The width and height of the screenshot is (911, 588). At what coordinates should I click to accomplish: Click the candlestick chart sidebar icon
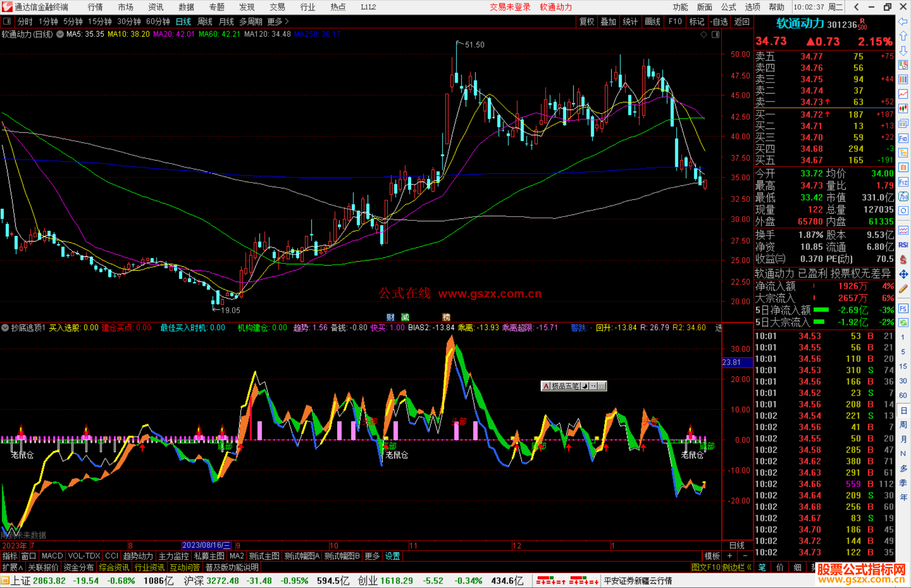pyautogui.click(x=903, y=109)
